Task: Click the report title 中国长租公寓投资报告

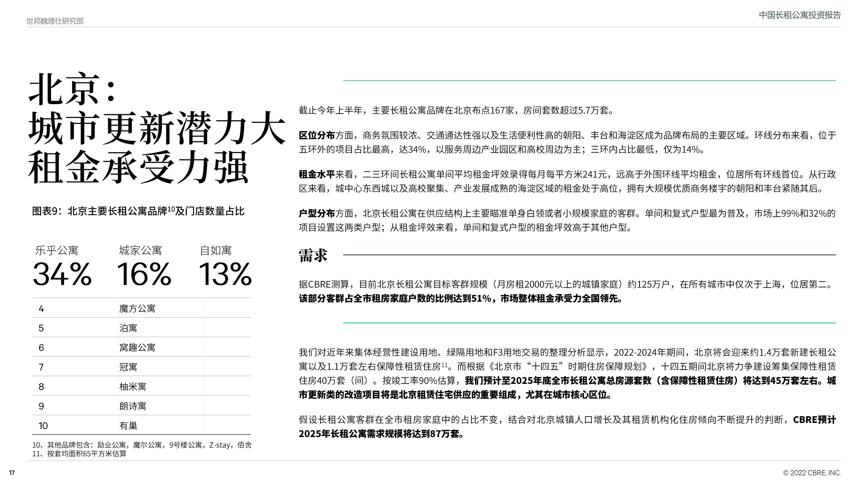Action: [x=800, y=15]
